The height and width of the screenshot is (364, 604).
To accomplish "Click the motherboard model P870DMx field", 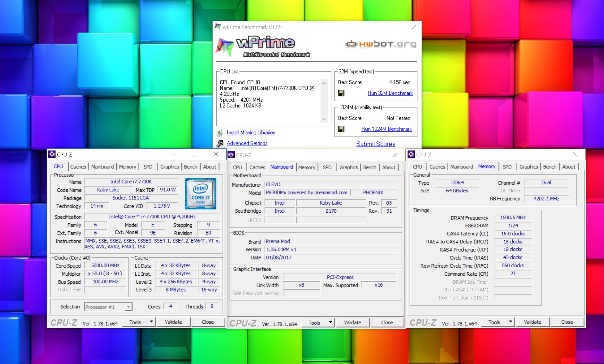I will (x=307, y=193).
